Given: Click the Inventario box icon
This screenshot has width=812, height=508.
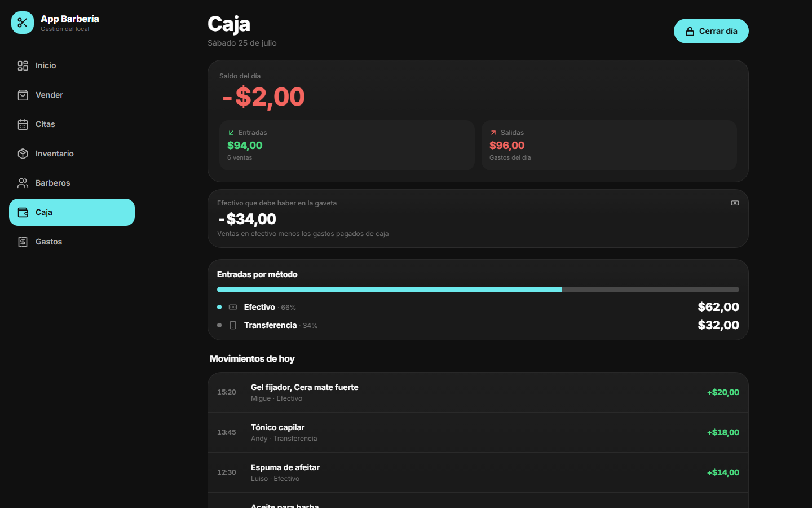Looking at the screenshot, I should coord(23,154).
